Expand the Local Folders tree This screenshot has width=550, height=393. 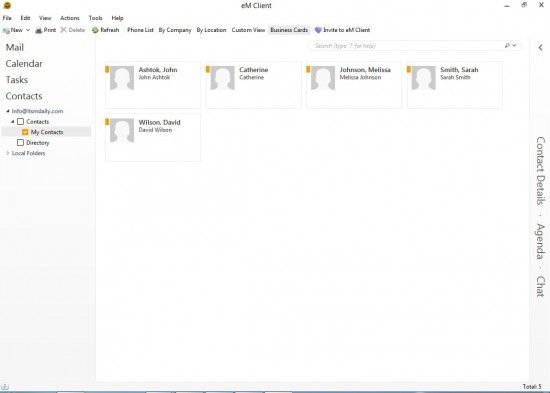point(8,153)
